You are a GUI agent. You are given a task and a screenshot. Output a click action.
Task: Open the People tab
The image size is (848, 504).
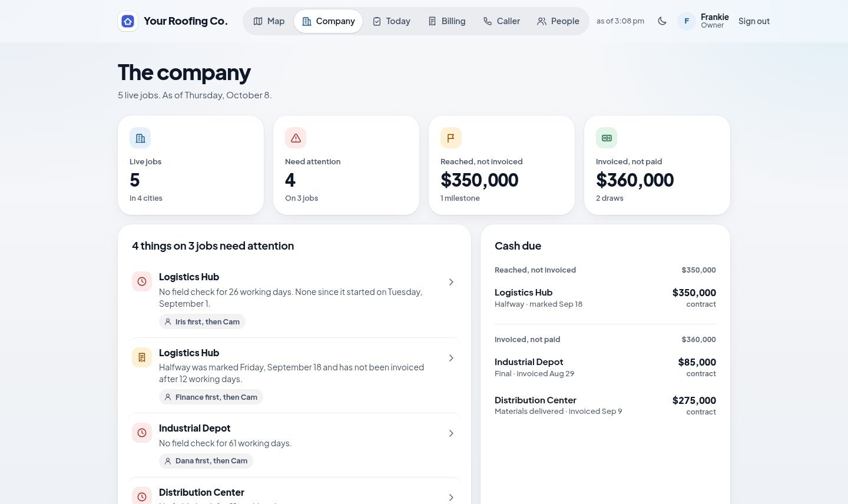558,21
